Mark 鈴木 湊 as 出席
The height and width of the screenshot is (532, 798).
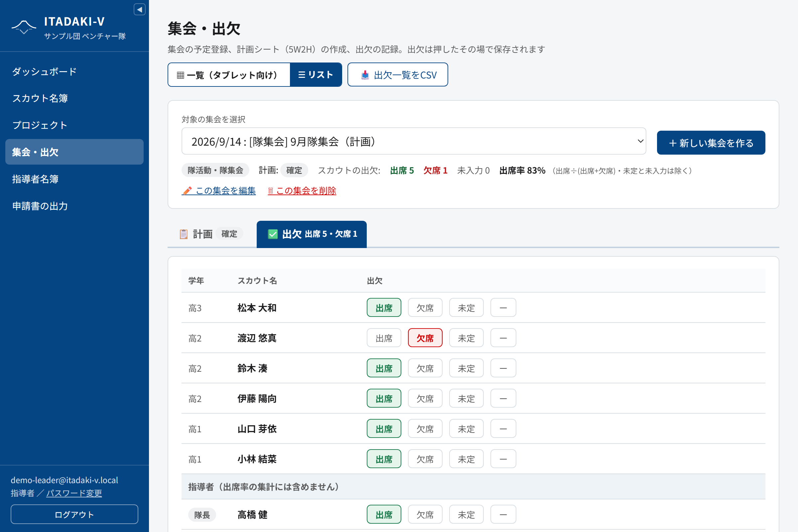click(384, 368)
